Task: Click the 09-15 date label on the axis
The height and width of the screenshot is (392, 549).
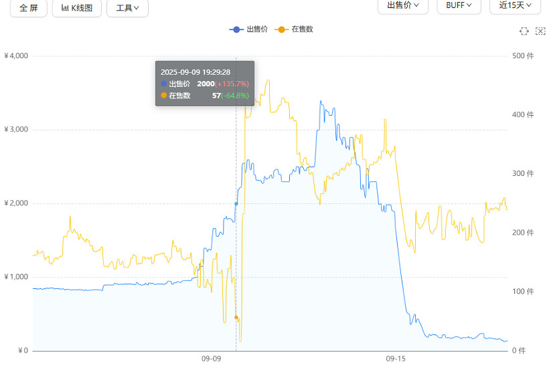Action: coord(395,359)
